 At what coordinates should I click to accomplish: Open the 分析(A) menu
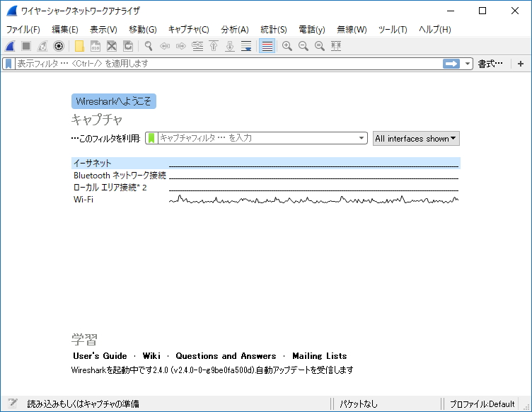click(x=235, y=30)
